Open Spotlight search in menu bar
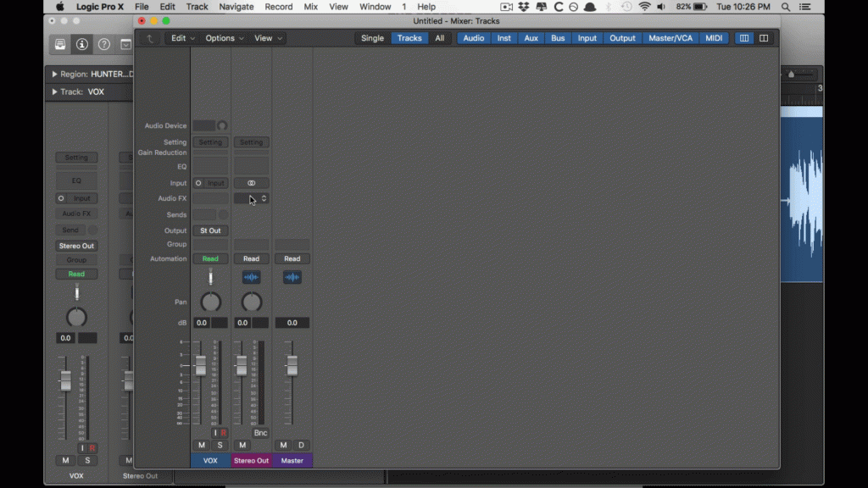Viewport: 868px width, 488px height. pyautogui.click(x=786, y=7)
